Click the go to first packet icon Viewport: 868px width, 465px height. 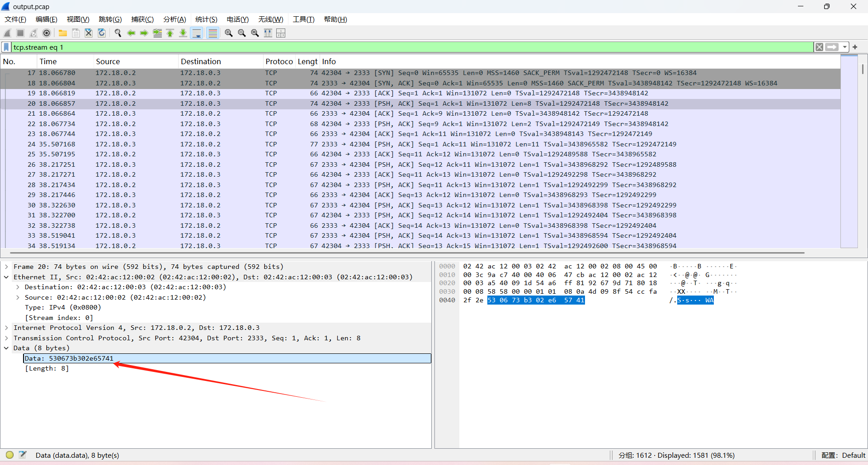coord(170,33)
